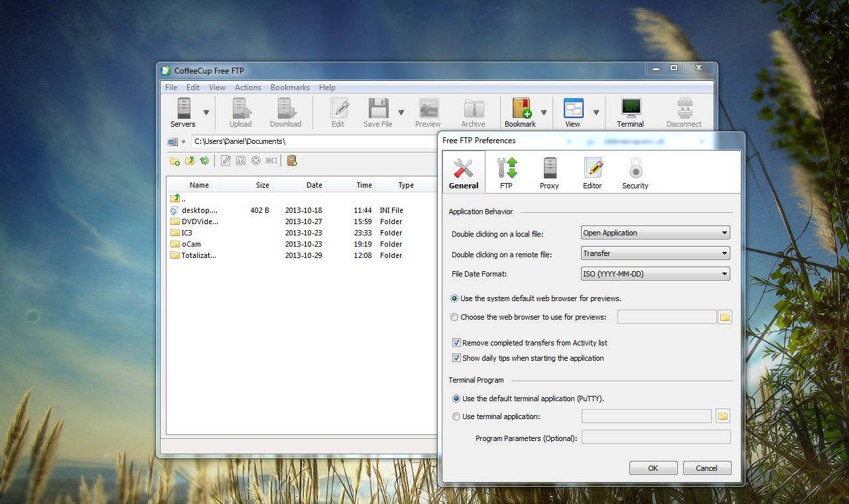Image resolution: width=849 pixels, height=504 pixels.
Task: Click the Program Parameters (Optional) field
Action: coord(656,436)
